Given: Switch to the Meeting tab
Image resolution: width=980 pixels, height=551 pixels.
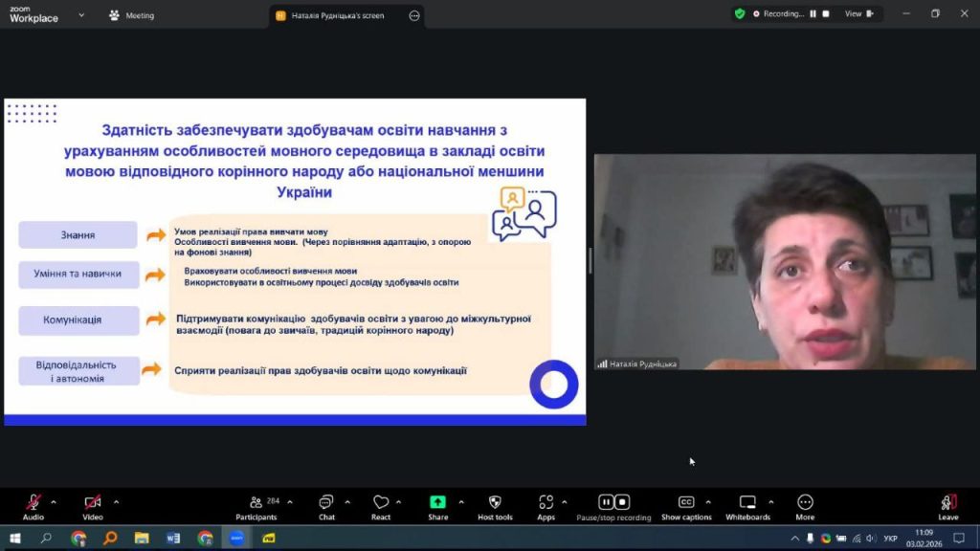Looking at the screenshot, I should click(132, 15).
